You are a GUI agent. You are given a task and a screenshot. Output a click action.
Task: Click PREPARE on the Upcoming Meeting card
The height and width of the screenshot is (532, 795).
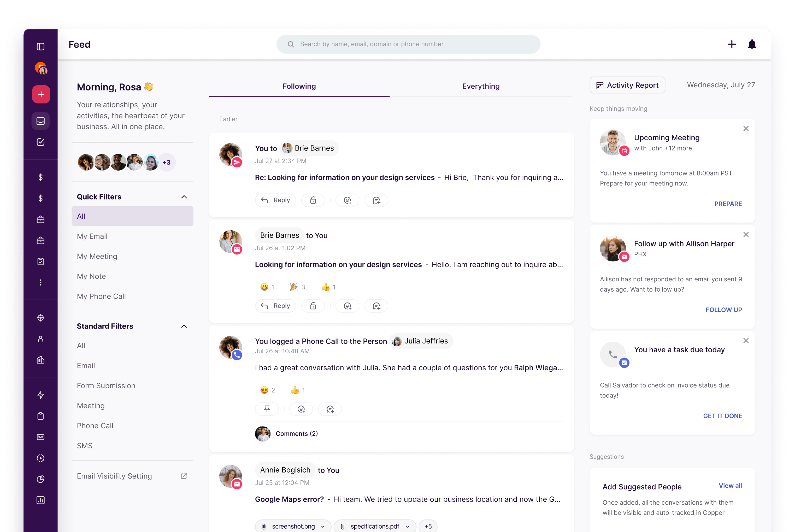(x=728, y=204)
